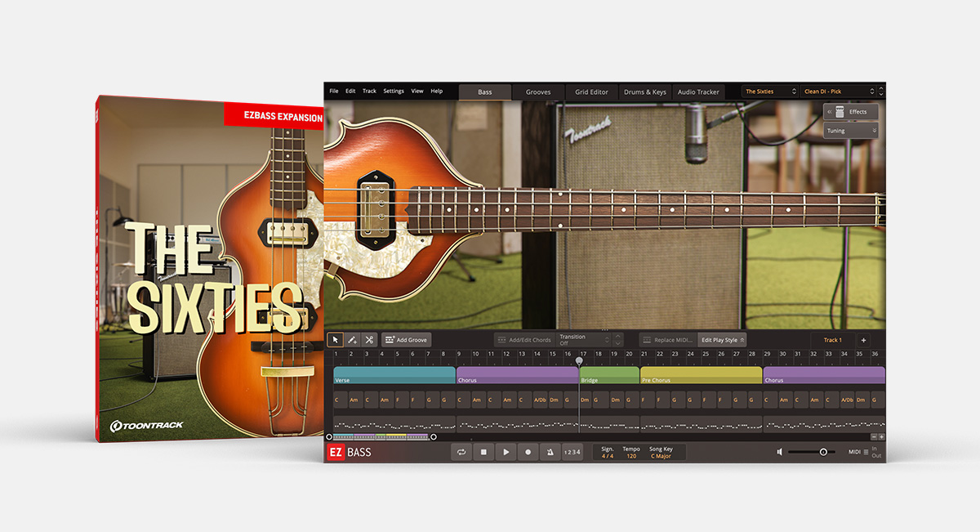Click the first Dm chord in Bridge
The width and height of the screenshot is (980, 532).
coord(586,400)
